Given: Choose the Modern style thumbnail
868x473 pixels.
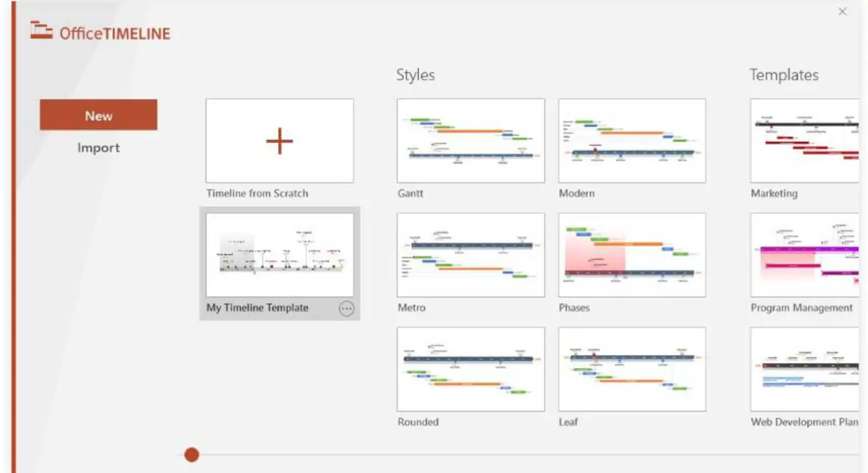Looking at the screenshot, I should (x=632, y=141).
